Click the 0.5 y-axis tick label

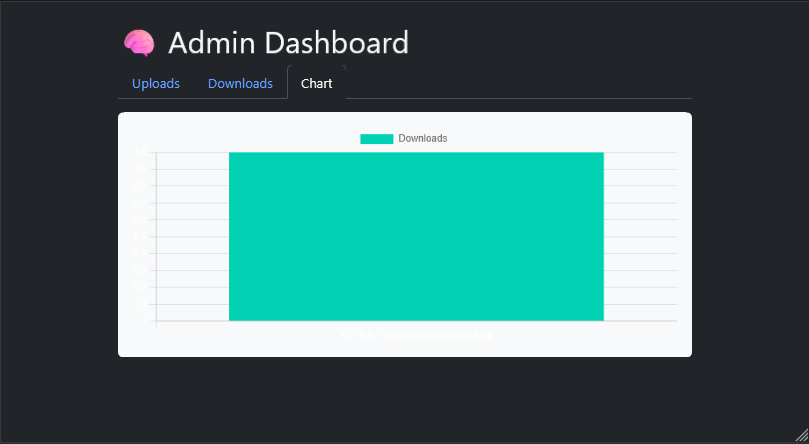click(x=141, y=237)
